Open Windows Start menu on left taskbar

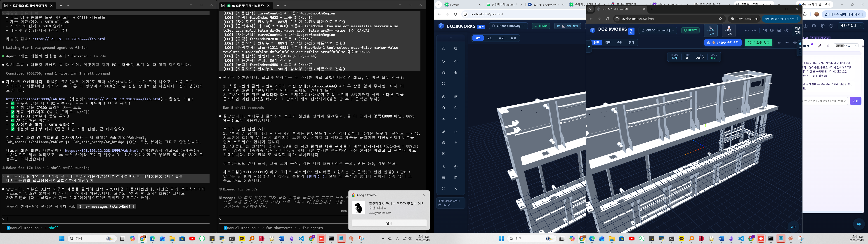pos(62,239)
